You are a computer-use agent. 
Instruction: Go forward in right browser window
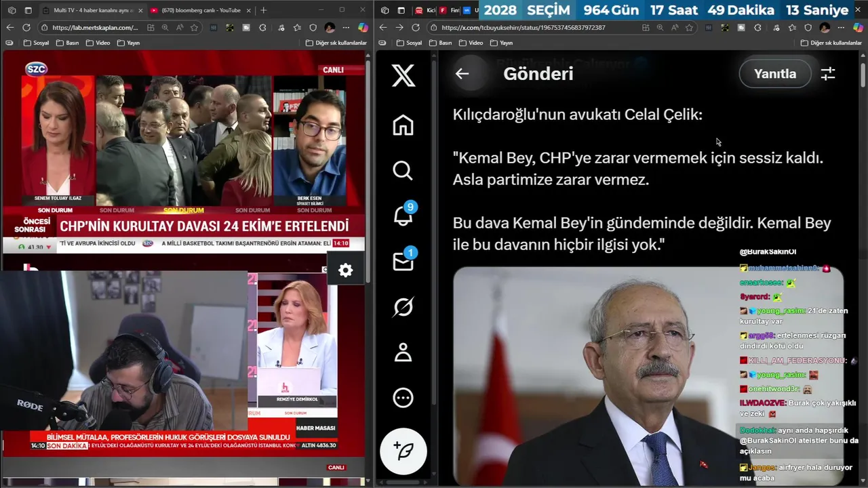pyautogui.click(x=399, y=28)
